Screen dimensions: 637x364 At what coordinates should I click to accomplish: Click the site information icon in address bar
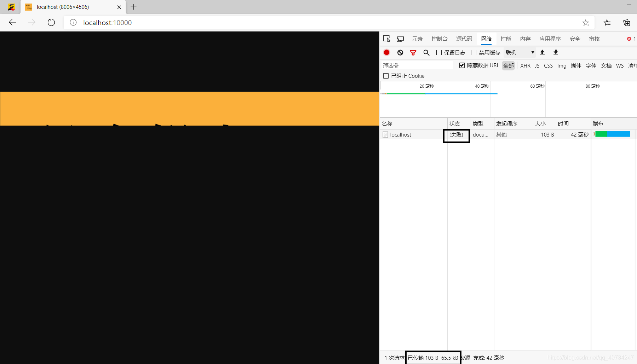(x=73, y=23)
